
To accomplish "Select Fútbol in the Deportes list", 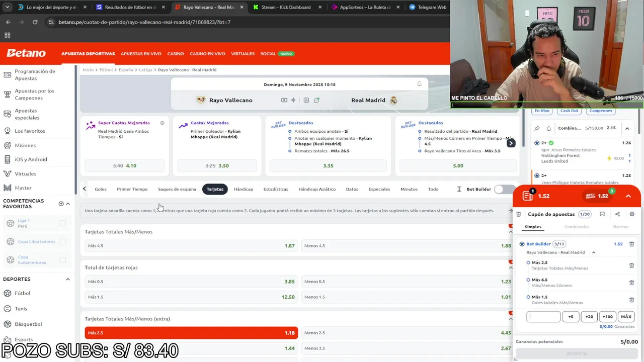I will 22,293.
